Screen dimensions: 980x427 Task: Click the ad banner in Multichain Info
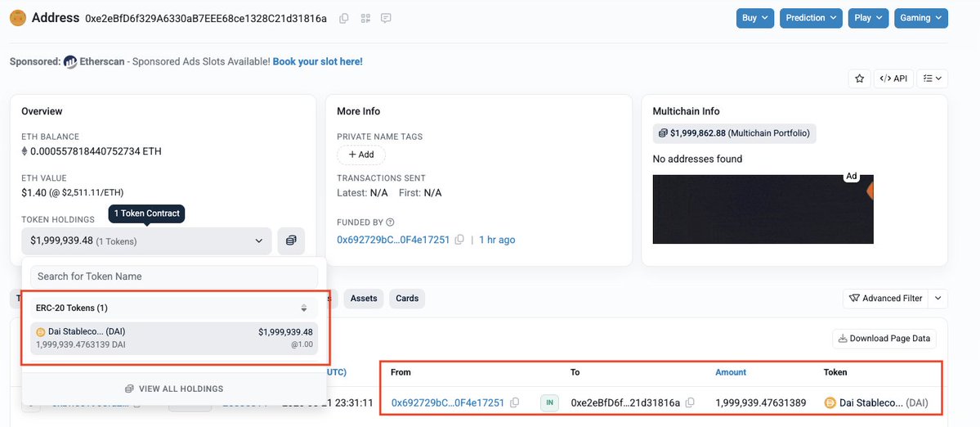[x=763, y=209]
